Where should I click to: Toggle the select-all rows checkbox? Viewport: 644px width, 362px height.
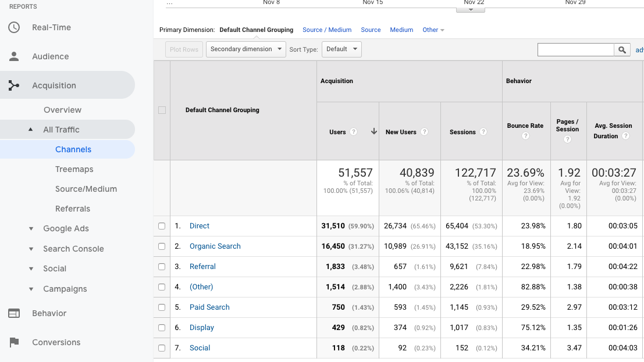tap(162, 110)
